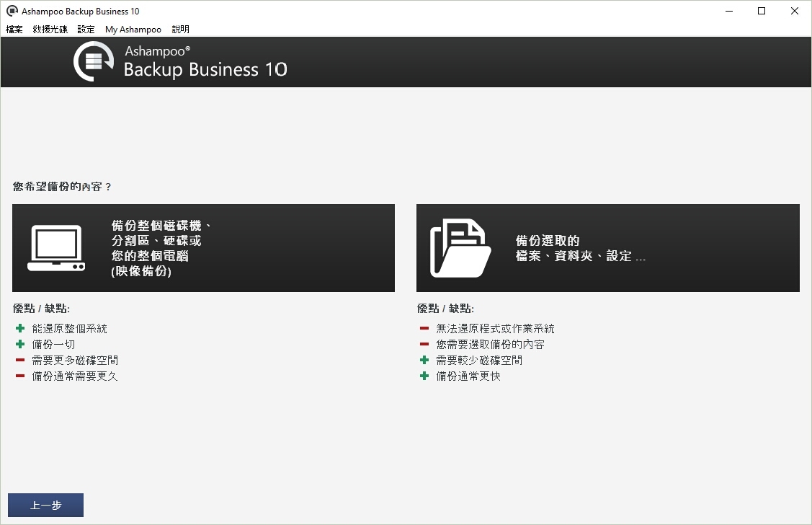This screenshot has height=525, width=812.
Task: Minimize the Ashampoo Backup window
Action: (729, 11)
